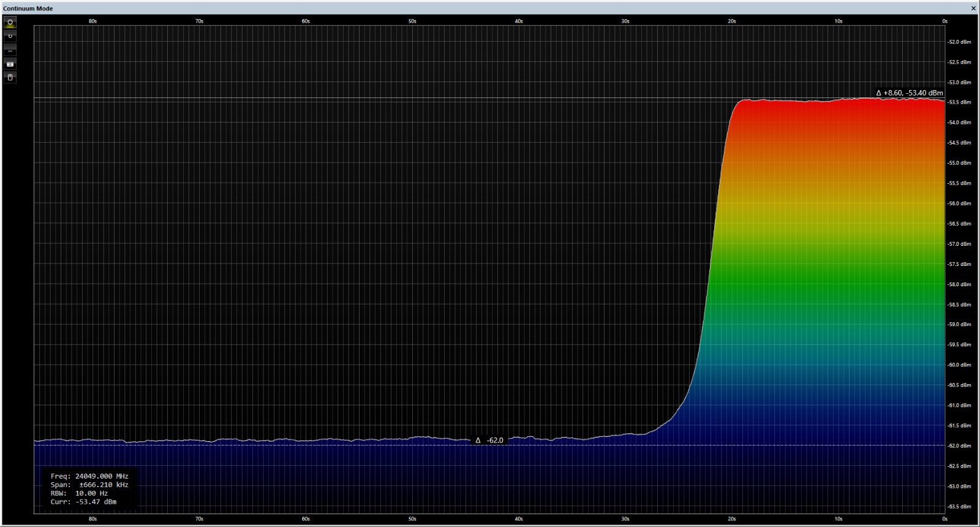The height and width of the screenshot is (527, 980).
Task: Click the 'Curr: -53.47 dBm' readout
Action: [x=83, y=502]
